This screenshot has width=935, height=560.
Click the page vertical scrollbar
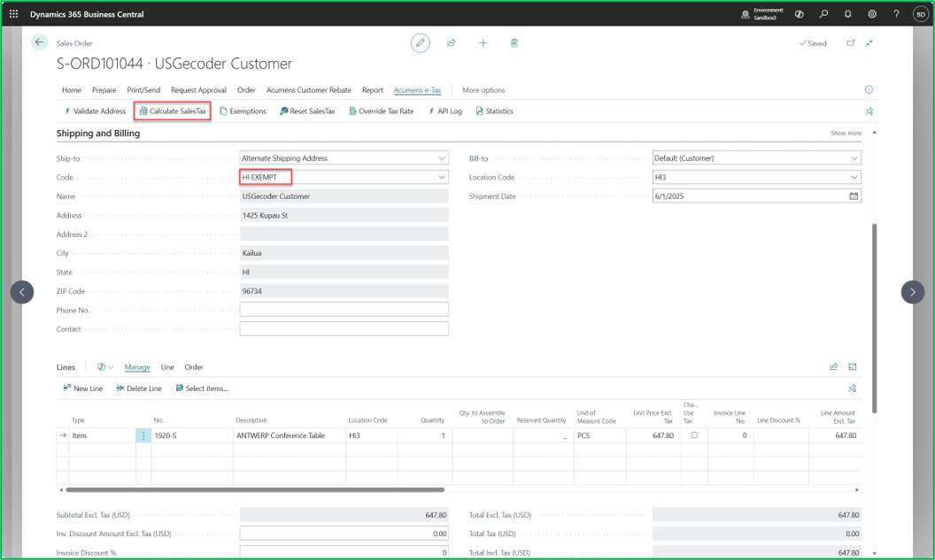coord(874,318)
